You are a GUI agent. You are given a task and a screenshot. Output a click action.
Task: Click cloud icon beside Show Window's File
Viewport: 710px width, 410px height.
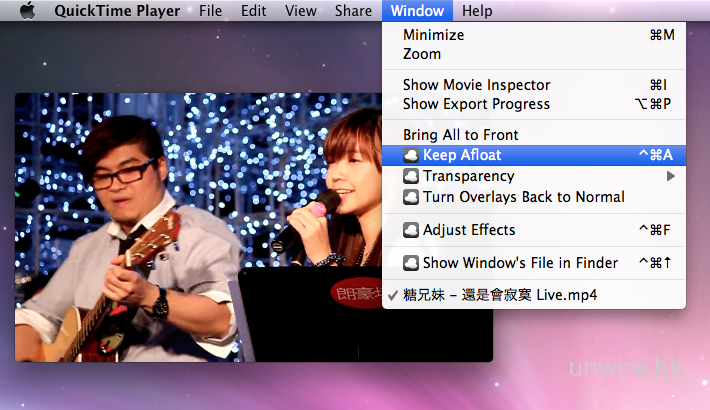(411, 263)
